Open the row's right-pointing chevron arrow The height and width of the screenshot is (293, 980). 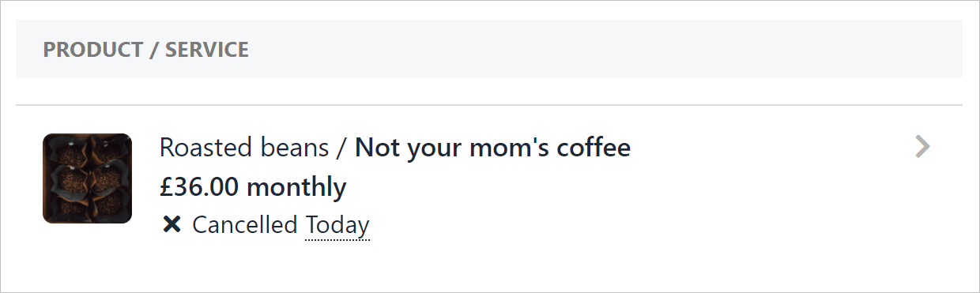[922, 147]
